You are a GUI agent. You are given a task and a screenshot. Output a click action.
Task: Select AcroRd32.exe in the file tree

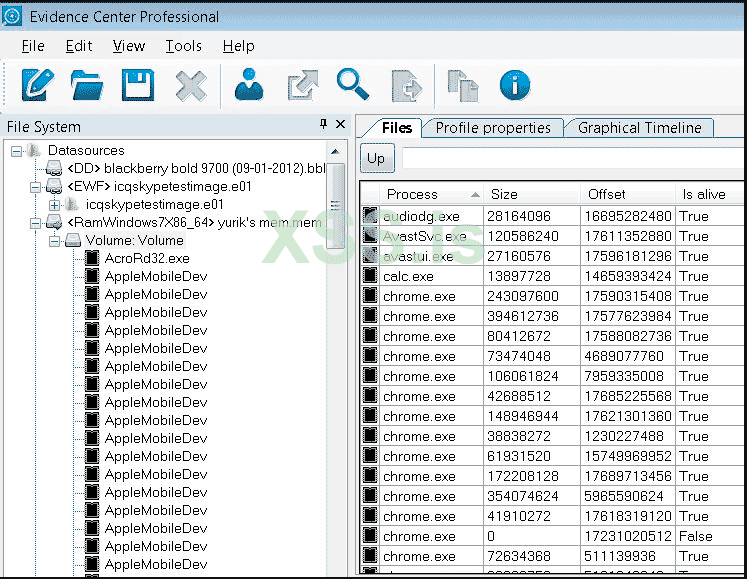click(146, 258)
